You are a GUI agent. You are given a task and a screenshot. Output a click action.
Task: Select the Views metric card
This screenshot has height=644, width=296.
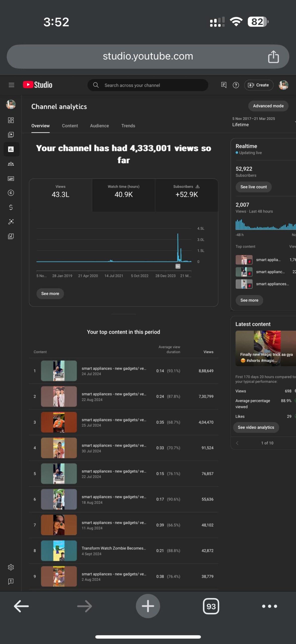(x=61, y=195)
